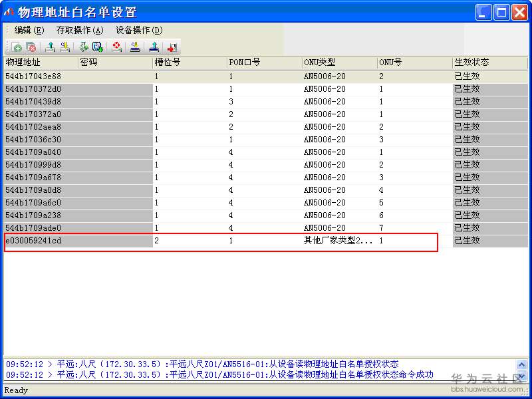The width and height of the screenshot is (532, 399).
Task: Click the log panel scroll up arrow
Action: tap(522, 364)
